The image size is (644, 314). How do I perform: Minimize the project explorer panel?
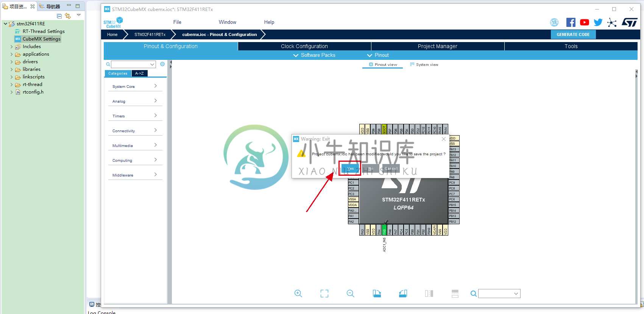click(69, 6)
